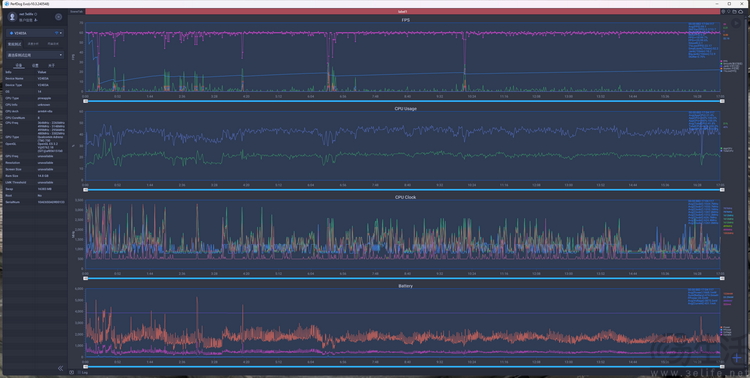This screenshot has height=378, width=750.
Task: Click the WiFi connection icon in device selector
Action: point(56,33)
